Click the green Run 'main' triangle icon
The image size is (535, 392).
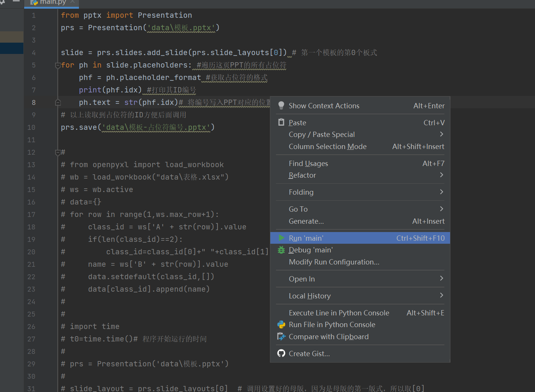(x=281, y=238)
